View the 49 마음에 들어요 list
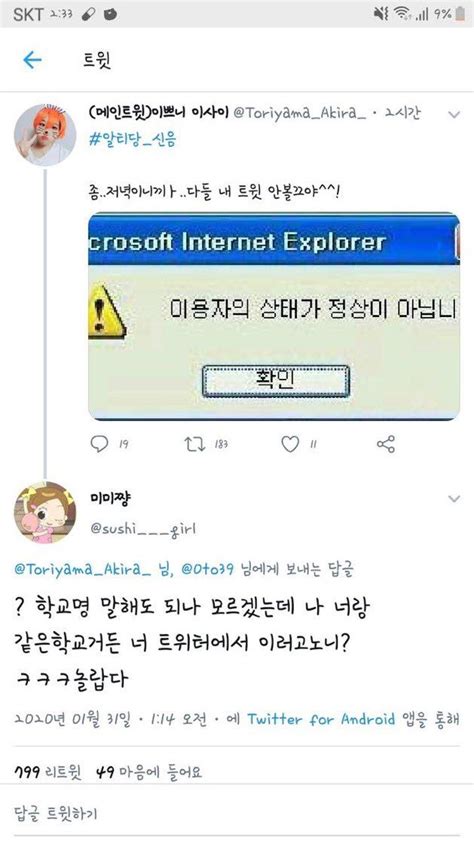This screenshot has width=474, height=842. [149, 773]
